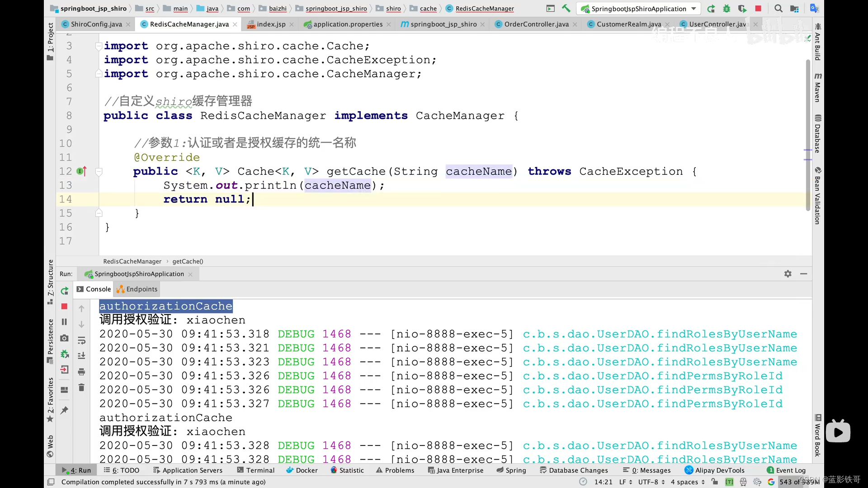
Task: Toggle the Structure side panel
Action: point(50,282)
